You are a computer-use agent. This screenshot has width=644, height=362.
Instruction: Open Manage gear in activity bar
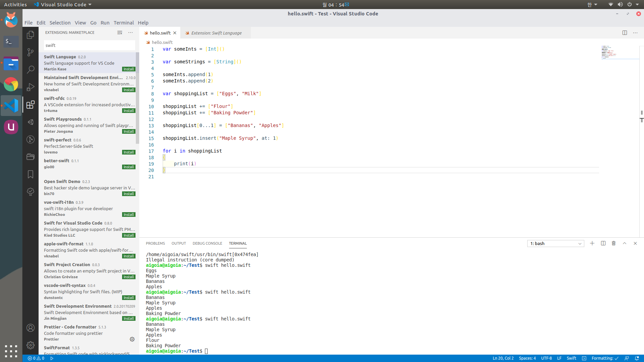pyautogui.click(x=31, y=345)
